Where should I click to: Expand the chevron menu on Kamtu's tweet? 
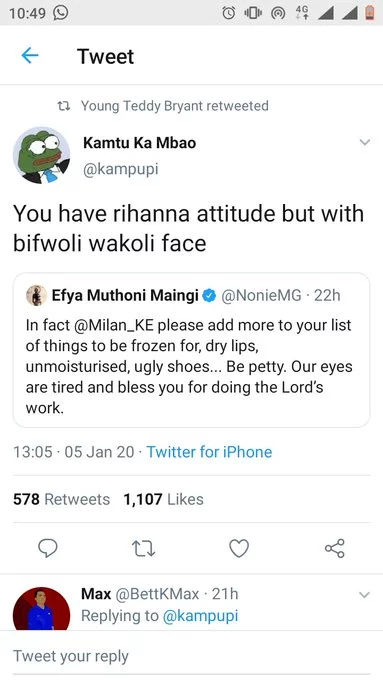(x=365, y=142)
